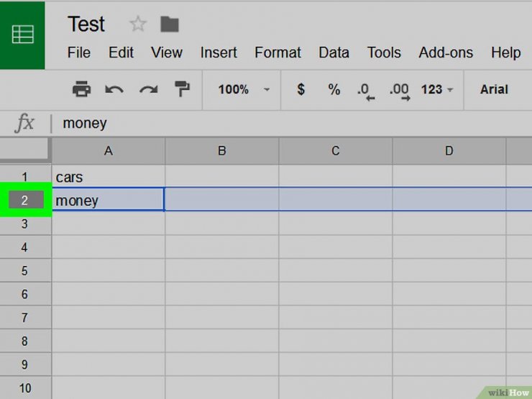The width and height of the screenshot is (532, 399).
Task: Select row 2 header
Action: click(25, 201)
